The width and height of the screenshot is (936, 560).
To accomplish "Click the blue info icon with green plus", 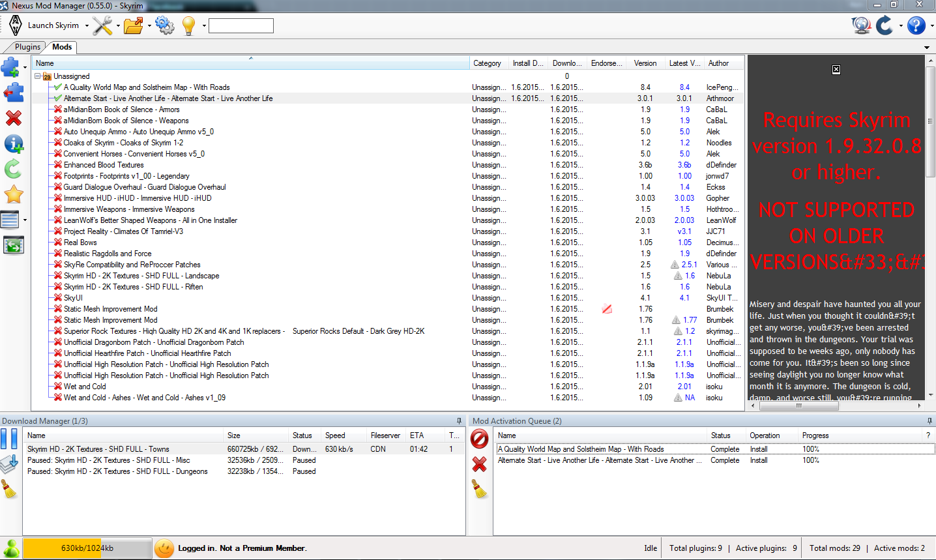I will point(13,143).
